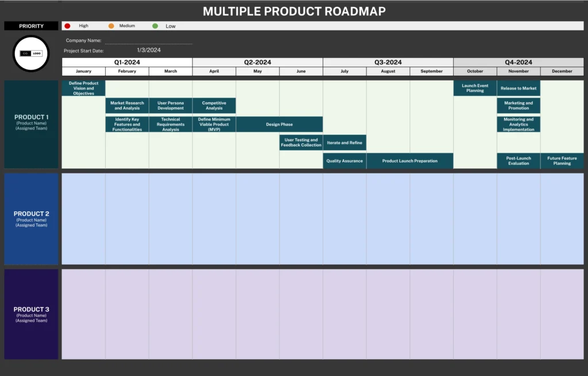Click the PRODUCT 2 label panel
The width and height of the screenshot is (588, 376).
[x=32, y=219]
